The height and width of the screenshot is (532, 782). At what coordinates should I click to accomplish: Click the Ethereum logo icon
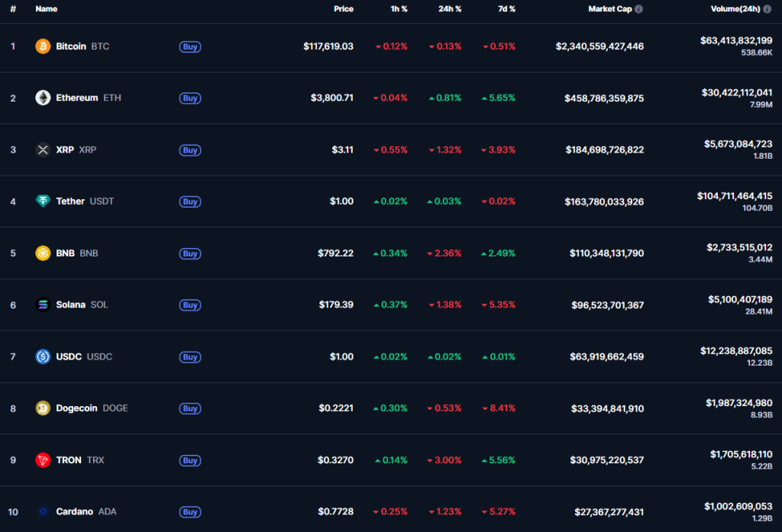[43, 98]
